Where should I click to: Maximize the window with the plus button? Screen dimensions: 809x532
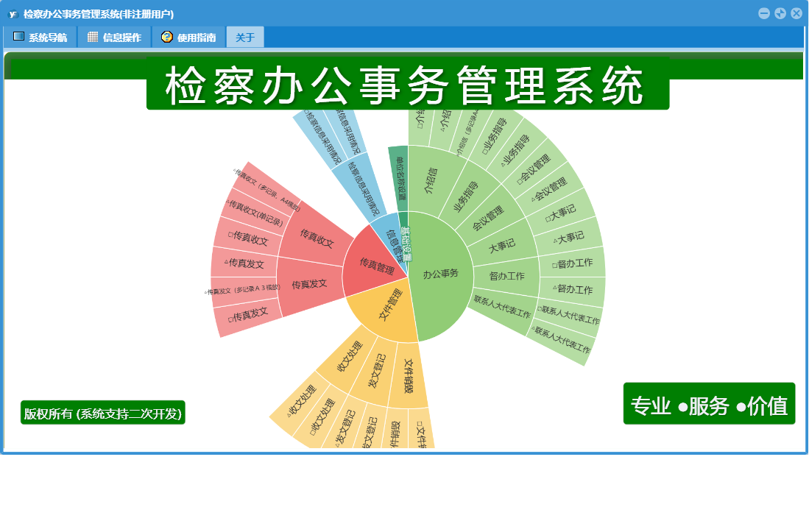coord(780,13)
